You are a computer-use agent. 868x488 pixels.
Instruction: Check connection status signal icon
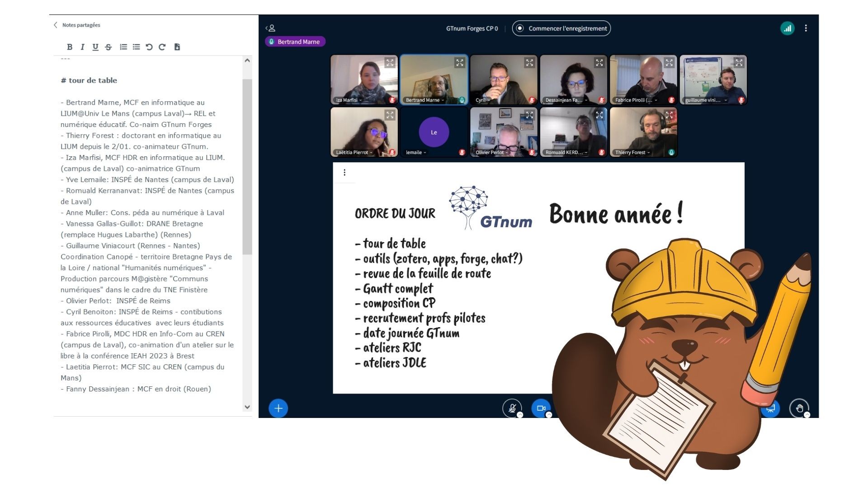point(788,28)
